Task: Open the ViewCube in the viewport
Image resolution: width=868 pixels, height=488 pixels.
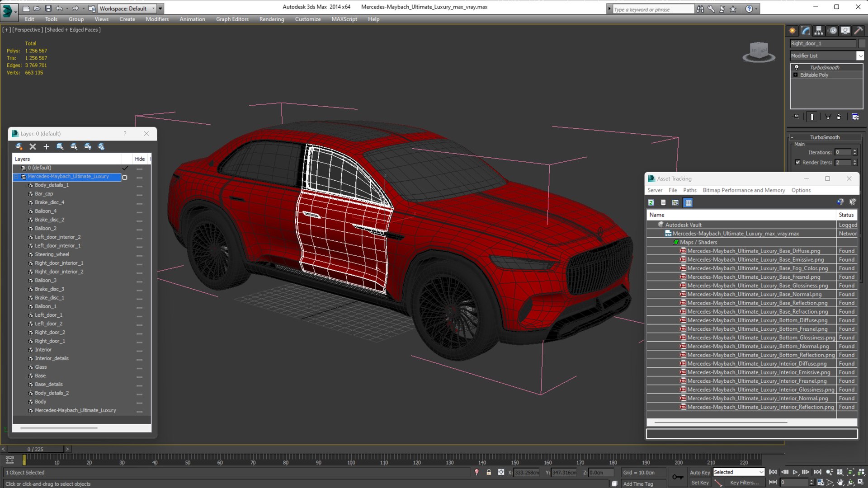Action: coord(759,51)
